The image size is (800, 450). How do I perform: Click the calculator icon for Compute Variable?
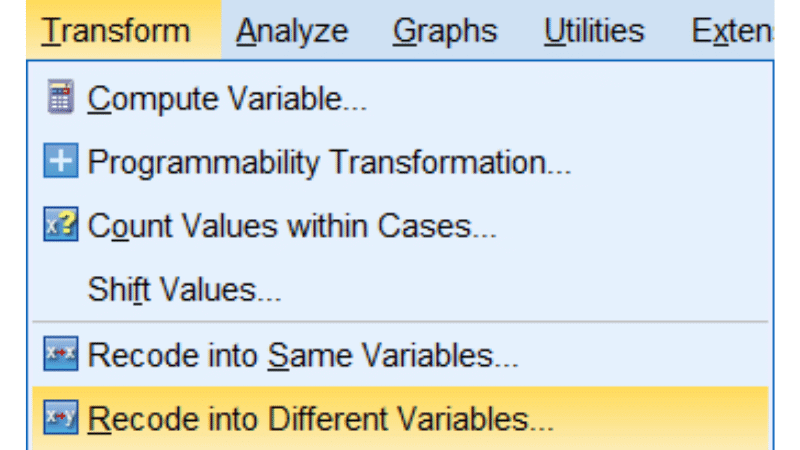61,97
